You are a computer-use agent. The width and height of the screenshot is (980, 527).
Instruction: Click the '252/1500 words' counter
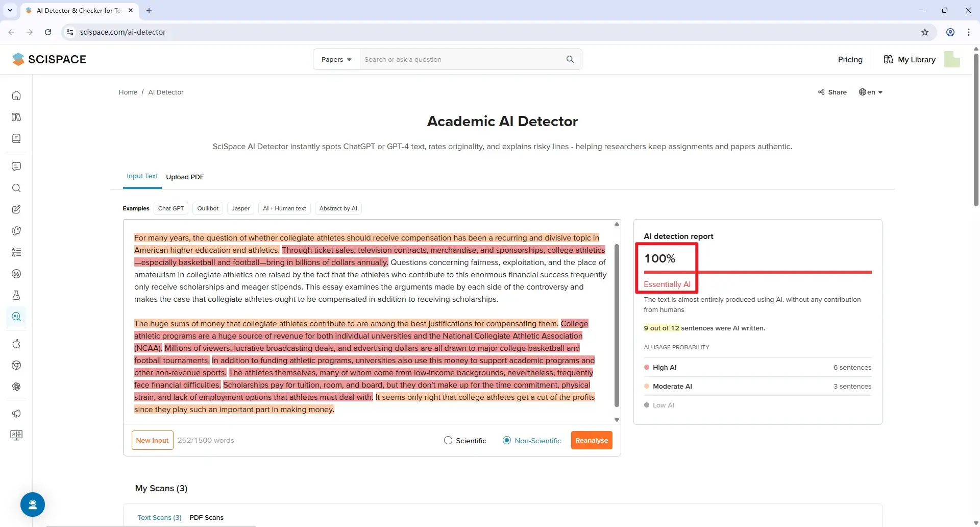click(206, 440)
